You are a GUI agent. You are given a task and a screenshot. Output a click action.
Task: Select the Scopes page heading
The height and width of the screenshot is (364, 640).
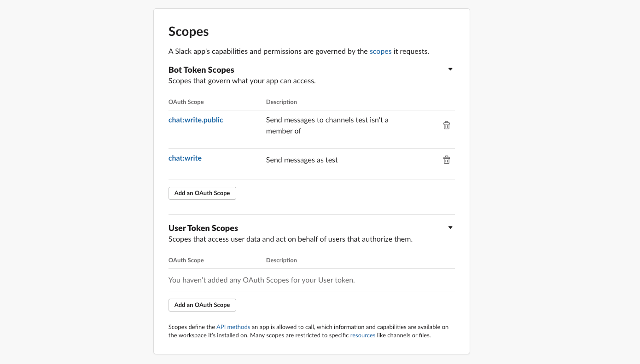click(x=188, y=31)
